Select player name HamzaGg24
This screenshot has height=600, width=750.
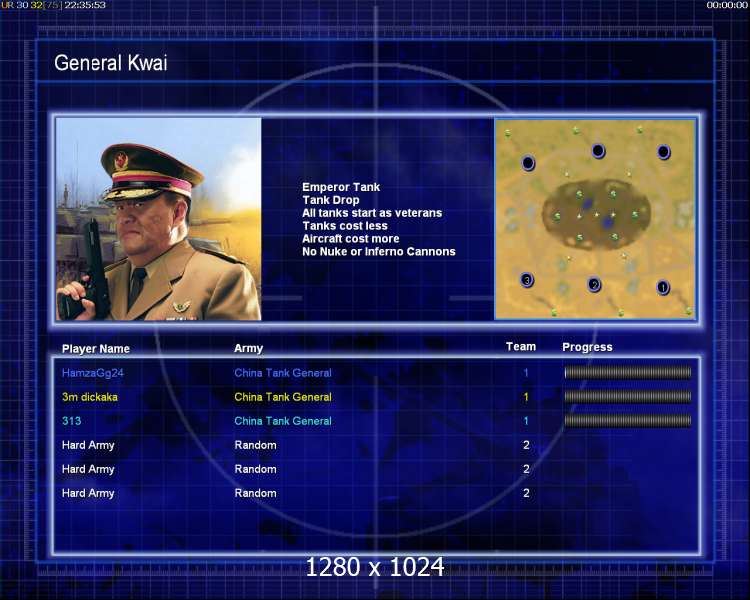(x=93, y=373)
